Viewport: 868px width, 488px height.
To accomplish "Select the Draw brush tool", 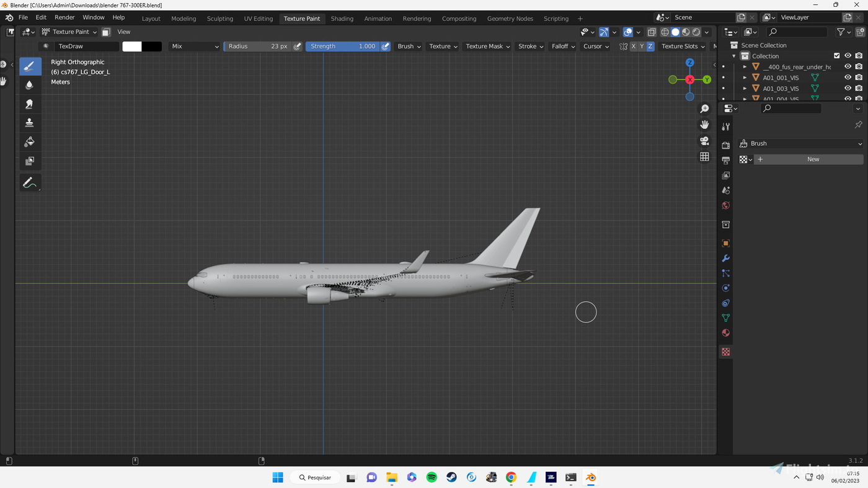I will click(x=30, y=66).
